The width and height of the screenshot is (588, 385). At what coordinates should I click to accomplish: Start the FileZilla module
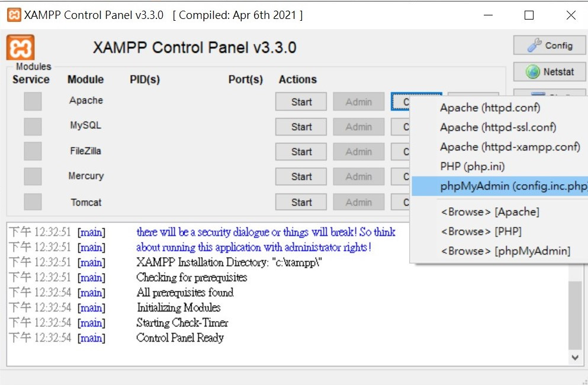[301, 152]
